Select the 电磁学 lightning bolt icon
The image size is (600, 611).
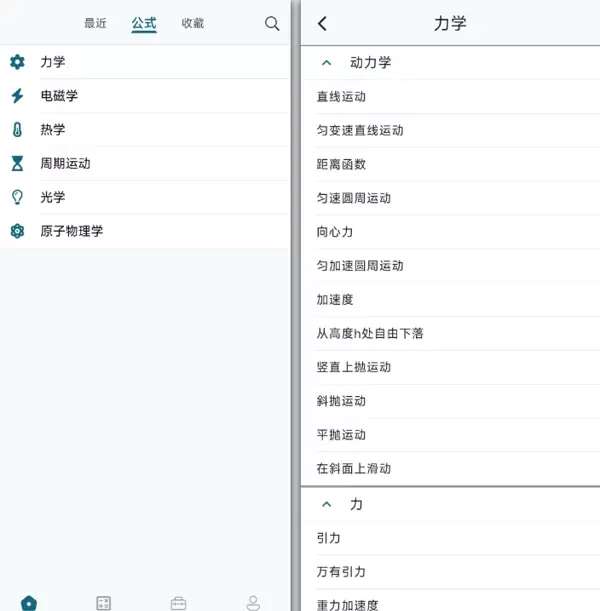pos(17,96)
